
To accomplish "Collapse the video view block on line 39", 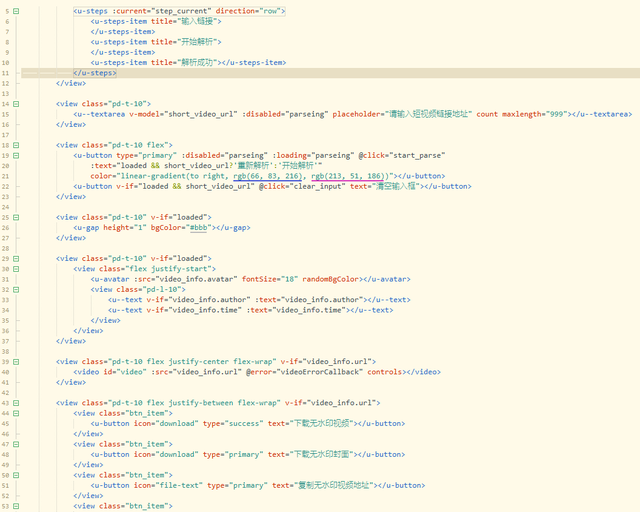I will [x=16, y=361].
